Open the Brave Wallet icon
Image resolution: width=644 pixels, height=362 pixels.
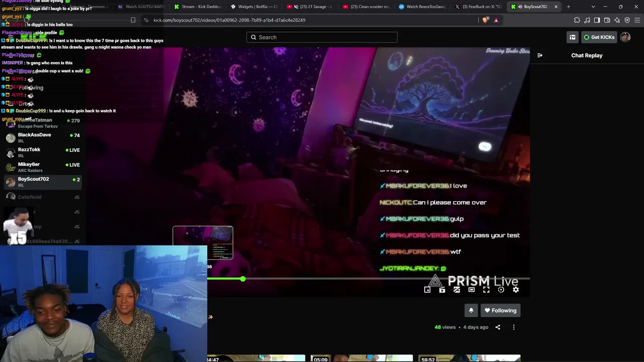(x=607, y=20)
